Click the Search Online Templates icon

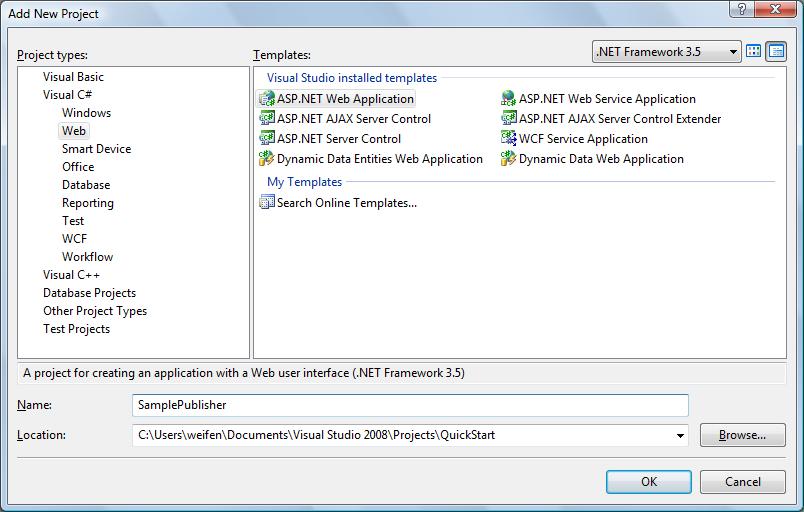267,203
